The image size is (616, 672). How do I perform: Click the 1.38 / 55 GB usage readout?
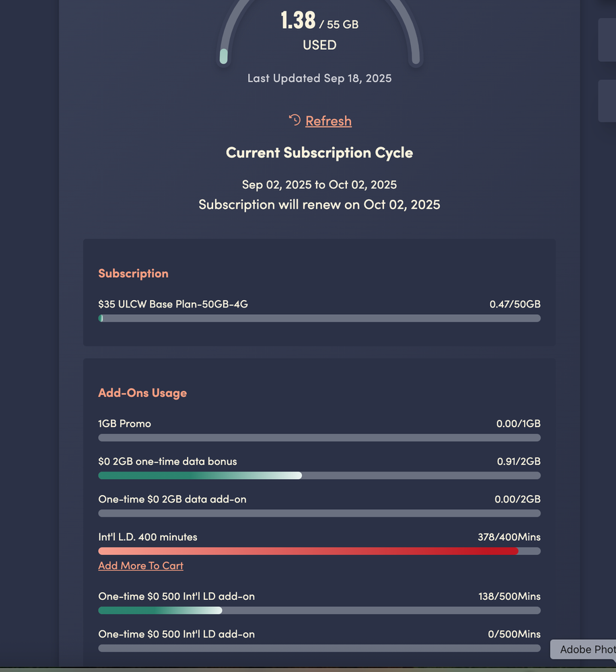coord(319,20)
